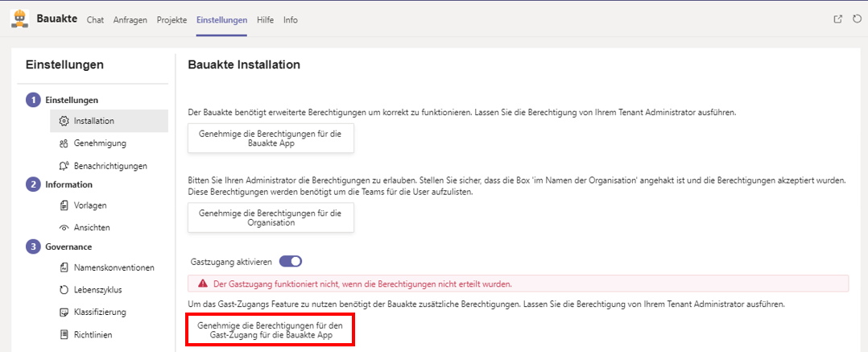
Task: Click the step 1 Einstellungen section header
Action: coord(62,100)
